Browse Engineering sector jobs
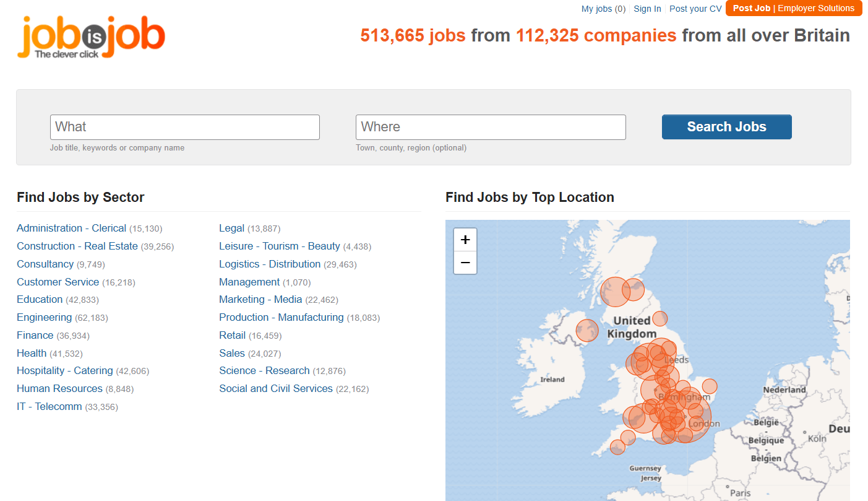The height and width of the screenshot is (501, 868). (45, 317)
